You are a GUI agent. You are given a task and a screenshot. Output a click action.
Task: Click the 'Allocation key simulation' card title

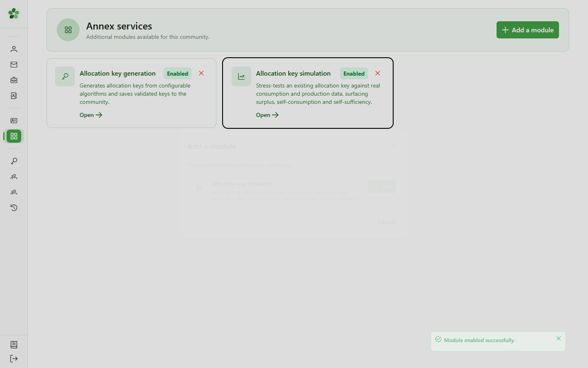pyautogui.click(x=293, y=73)
